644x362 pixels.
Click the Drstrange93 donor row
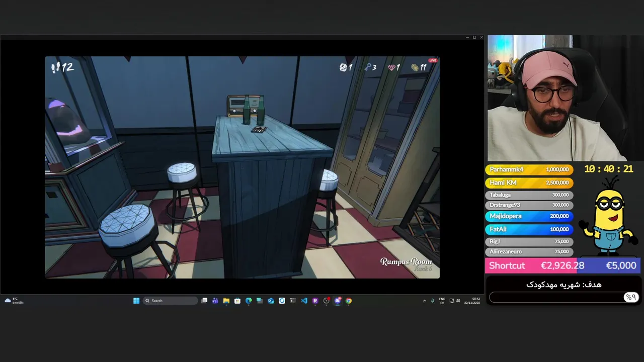(x=529, y=205)
